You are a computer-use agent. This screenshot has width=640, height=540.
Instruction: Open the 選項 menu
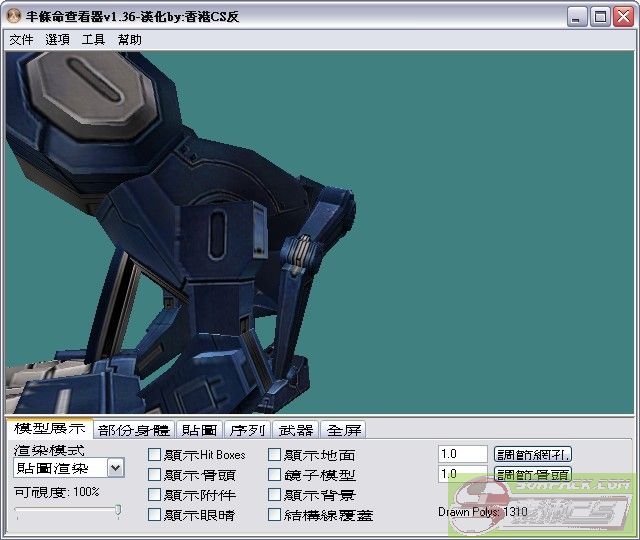point(57,40)
